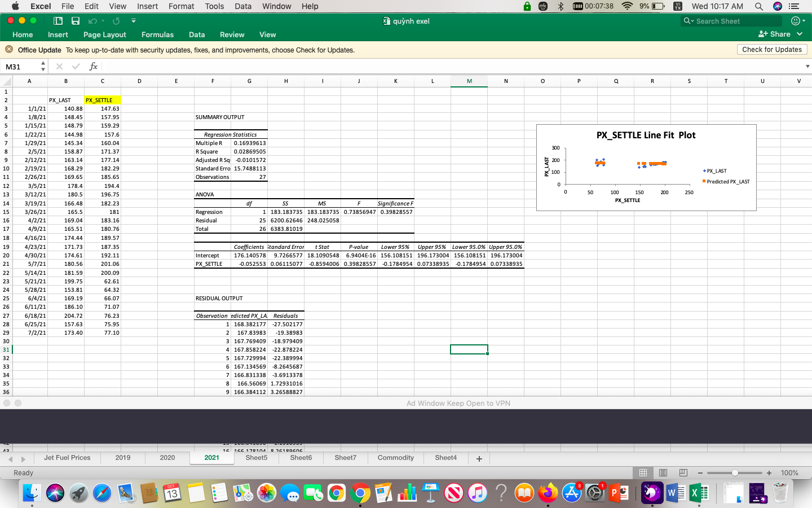Click the zoom slider handle
Viewport: 812px width, 508px height.
click(735, 473)
